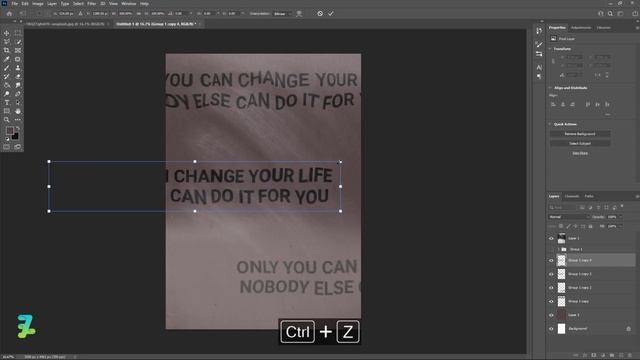Hide the Background layer

(551, 329)
